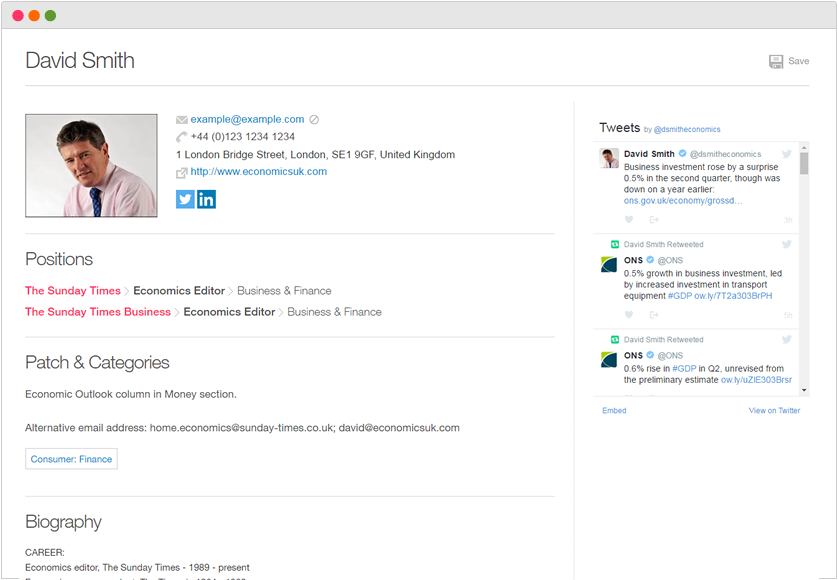The width and height of the screenshot is (838, 580).
Task: Click Twitter bird on 0.5% growth retweet
Action: tap(787, 244)
